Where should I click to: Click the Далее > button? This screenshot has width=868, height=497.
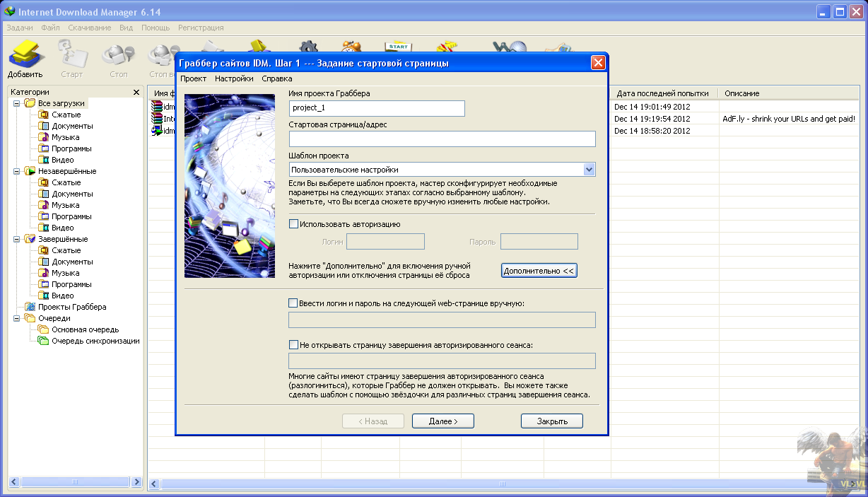443,421
